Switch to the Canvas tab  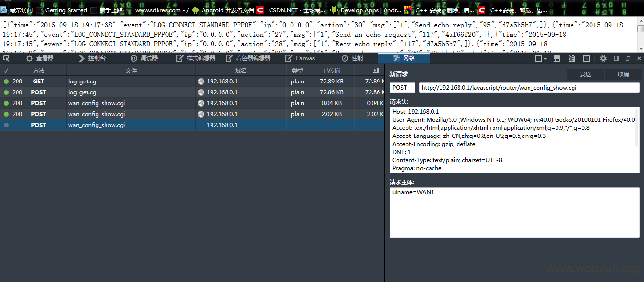(x=300, y=58)
